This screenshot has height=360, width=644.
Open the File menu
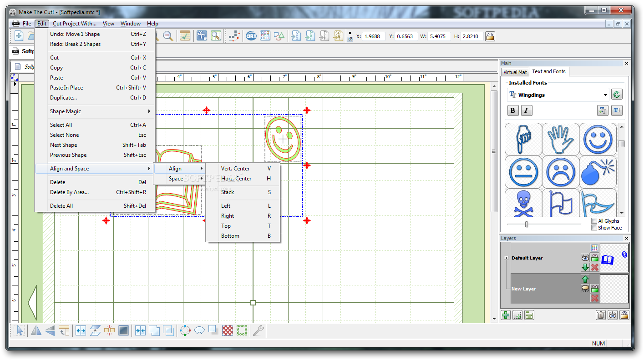(x=27, y=24)
